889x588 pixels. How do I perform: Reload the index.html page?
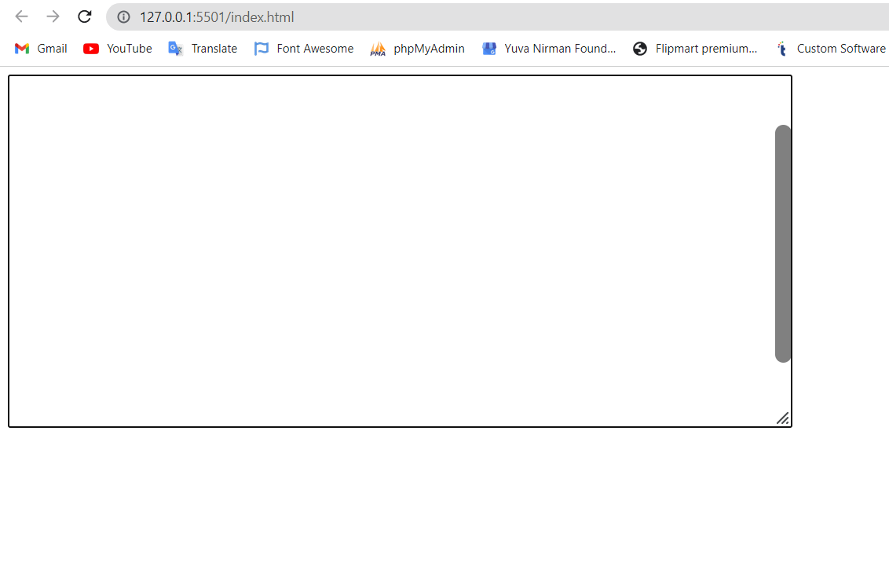(84, 16)
